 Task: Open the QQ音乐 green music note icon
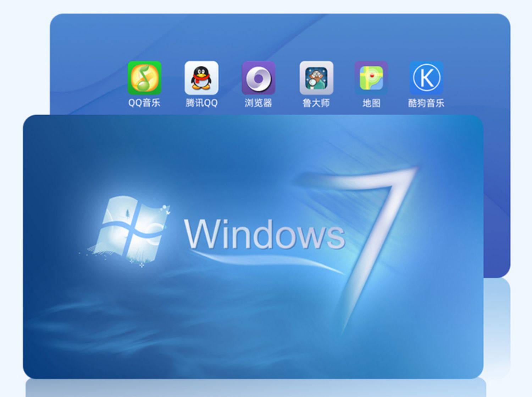[144, 78]
